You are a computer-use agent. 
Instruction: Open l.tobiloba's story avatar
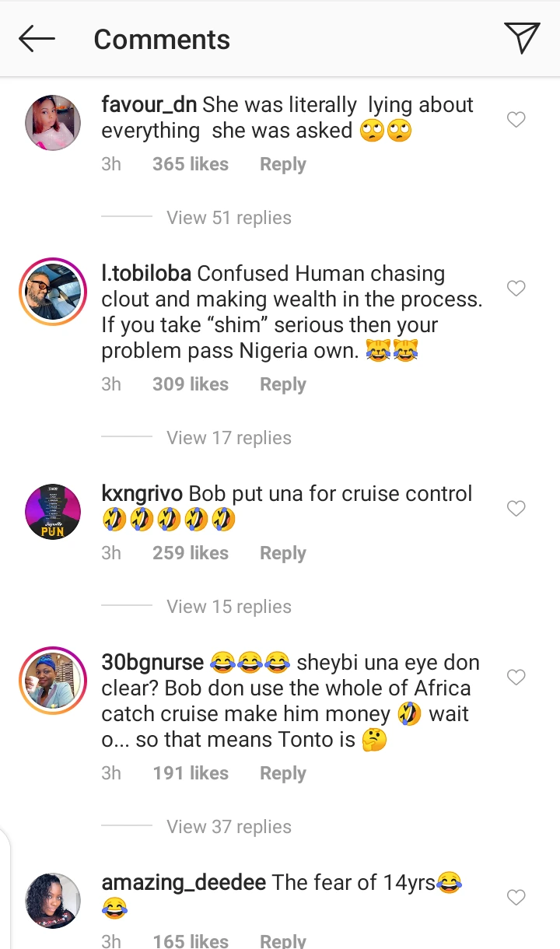(x=53, y=291)
